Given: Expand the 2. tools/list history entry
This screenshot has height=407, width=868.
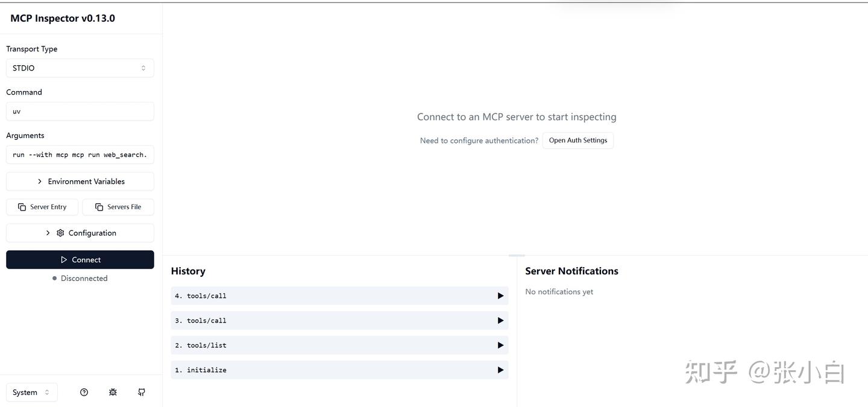Looking at the screenshot, I should tap(339, 345).
